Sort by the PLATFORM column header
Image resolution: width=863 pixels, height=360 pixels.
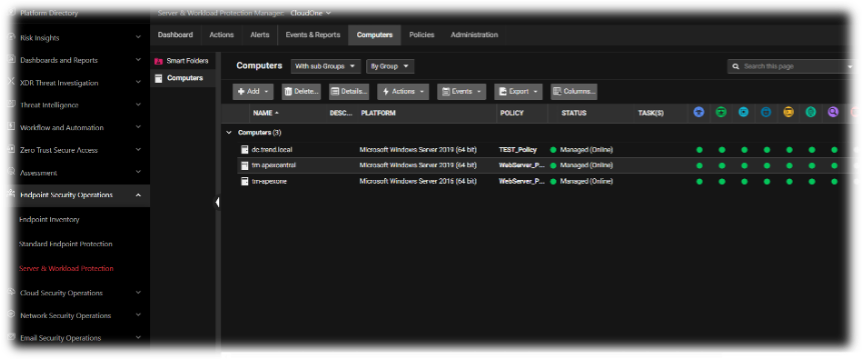378,113
